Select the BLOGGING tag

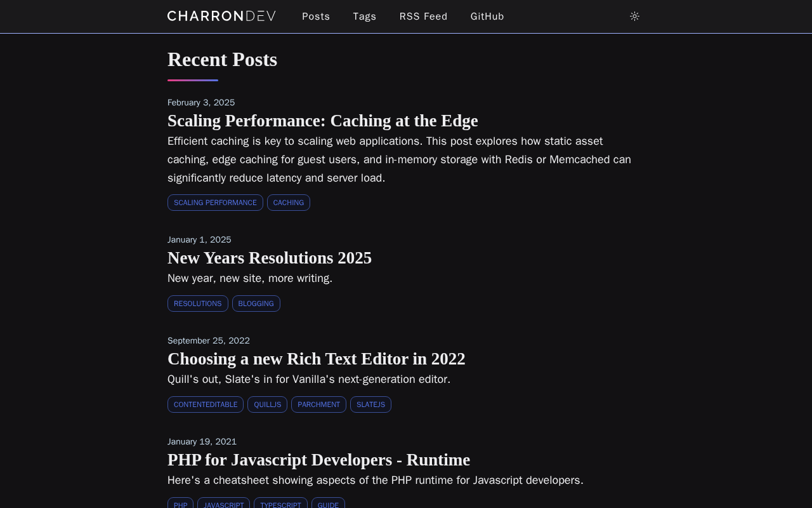(x=256, y=304)
